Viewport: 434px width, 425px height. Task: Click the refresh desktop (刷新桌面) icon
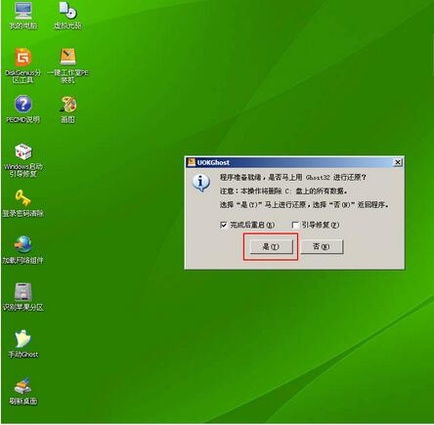click(23, 391)
